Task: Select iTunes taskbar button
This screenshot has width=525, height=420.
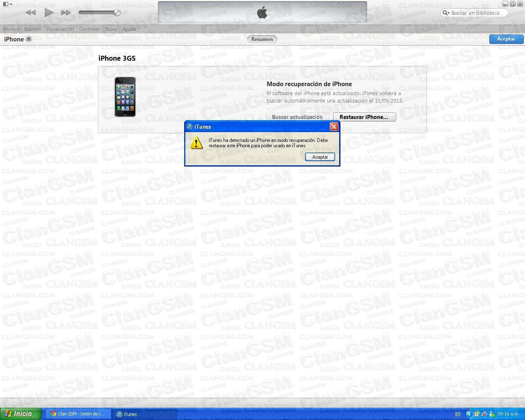Action: tap(144, 414)
